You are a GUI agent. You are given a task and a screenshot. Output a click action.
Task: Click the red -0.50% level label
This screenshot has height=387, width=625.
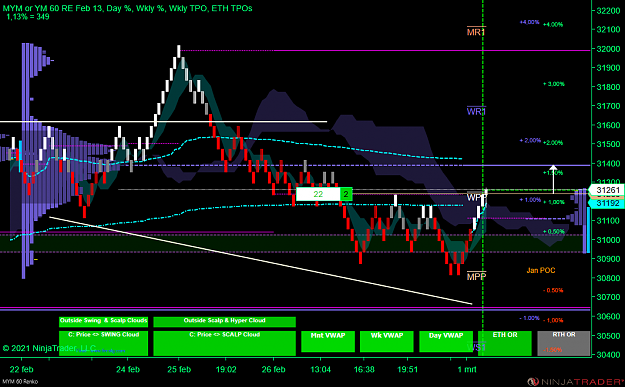(x=553, y=291)
